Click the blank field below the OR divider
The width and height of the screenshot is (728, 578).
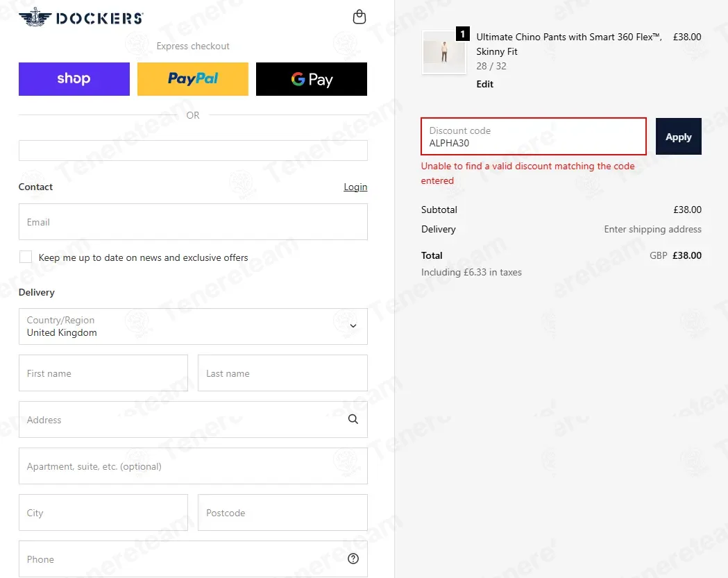pos(193,151)
